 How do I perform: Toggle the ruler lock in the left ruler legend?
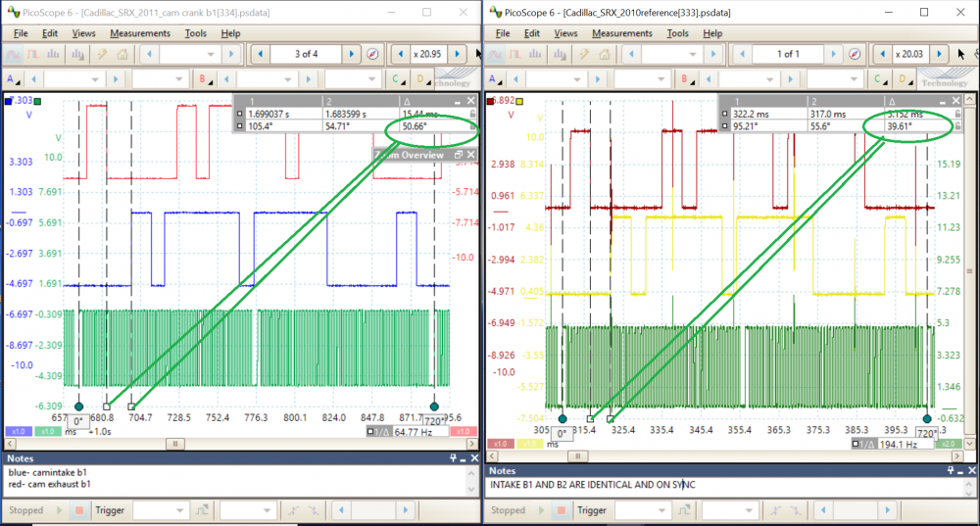click(472, 114)
